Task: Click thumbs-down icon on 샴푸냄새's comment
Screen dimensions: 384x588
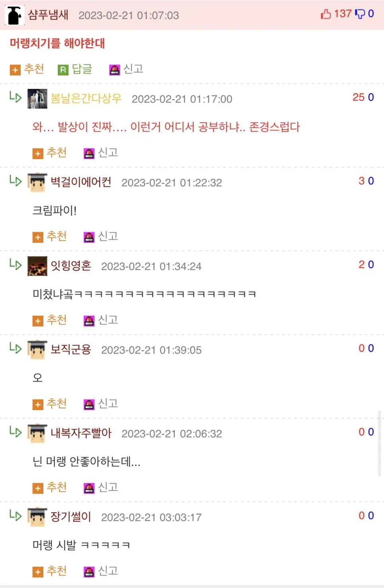Action: pos(359,14)
